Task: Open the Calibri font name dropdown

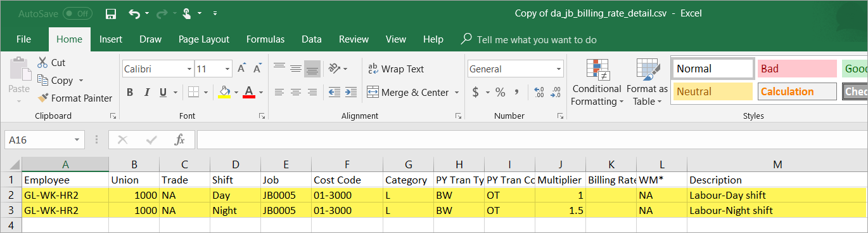Action: (x=189, y=69)
